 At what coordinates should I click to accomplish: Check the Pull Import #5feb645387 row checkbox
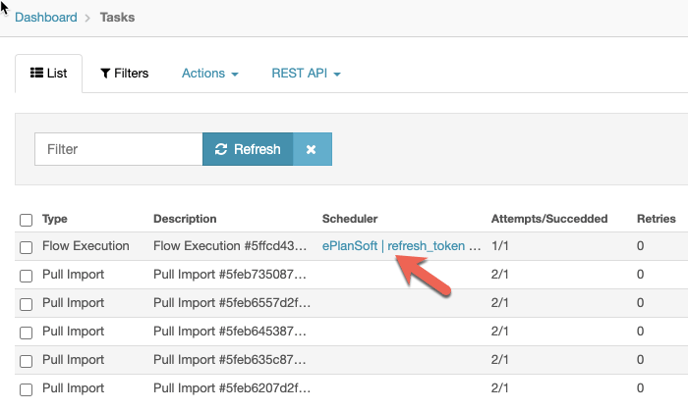click(x=26, y=330)
